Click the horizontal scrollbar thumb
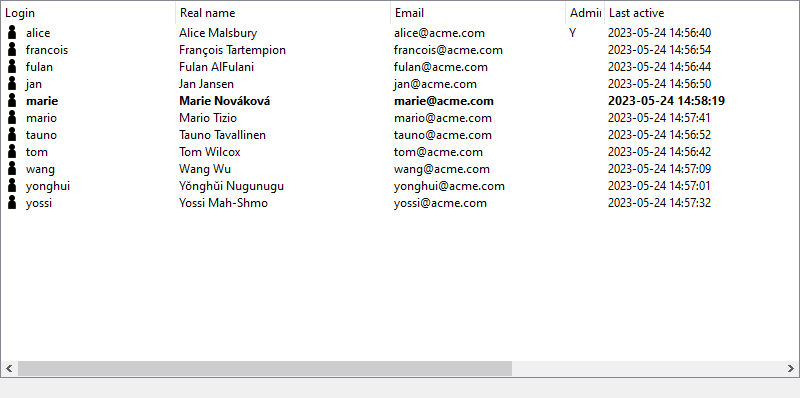 coord(265,368)
